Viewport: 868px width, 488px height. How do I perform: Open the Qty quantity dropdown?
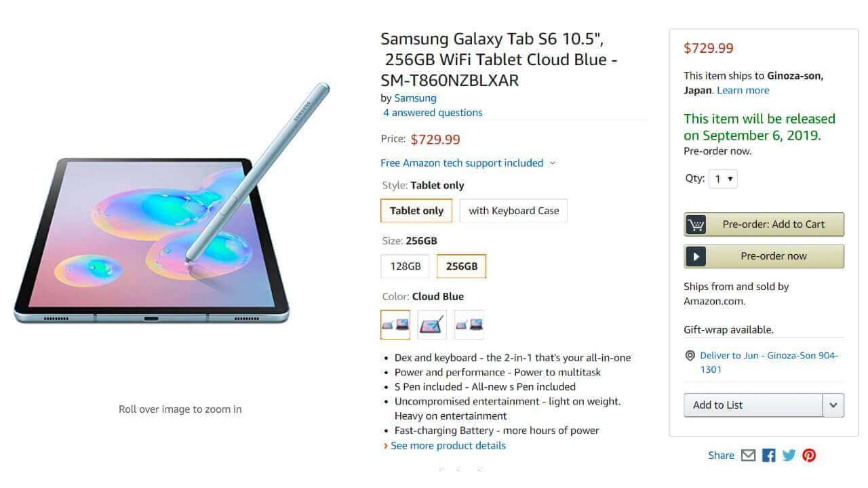coord(723,179)
